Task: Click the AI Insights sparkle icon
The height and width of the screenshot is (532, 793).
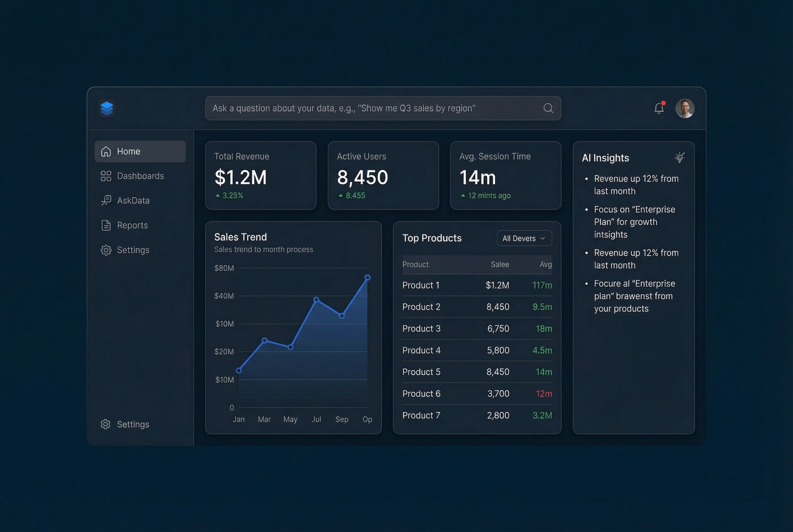Action: coord(680,157)
